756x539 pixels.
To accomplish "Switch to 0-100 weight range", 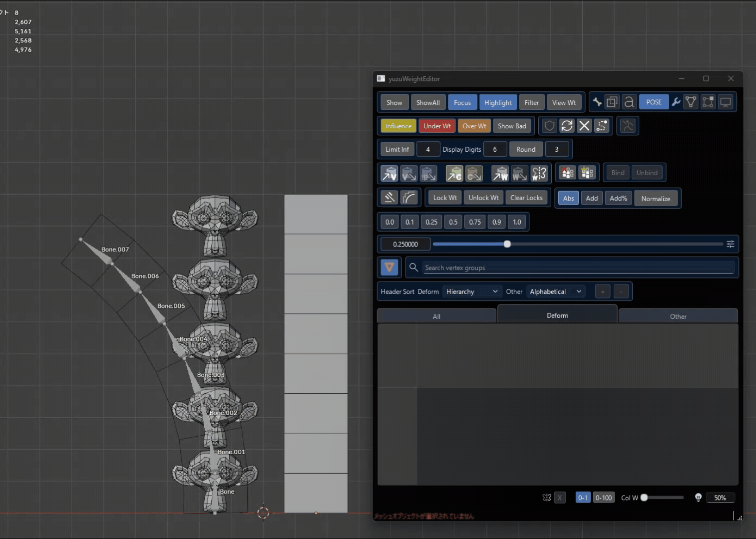I will click(x=604, y=498).
